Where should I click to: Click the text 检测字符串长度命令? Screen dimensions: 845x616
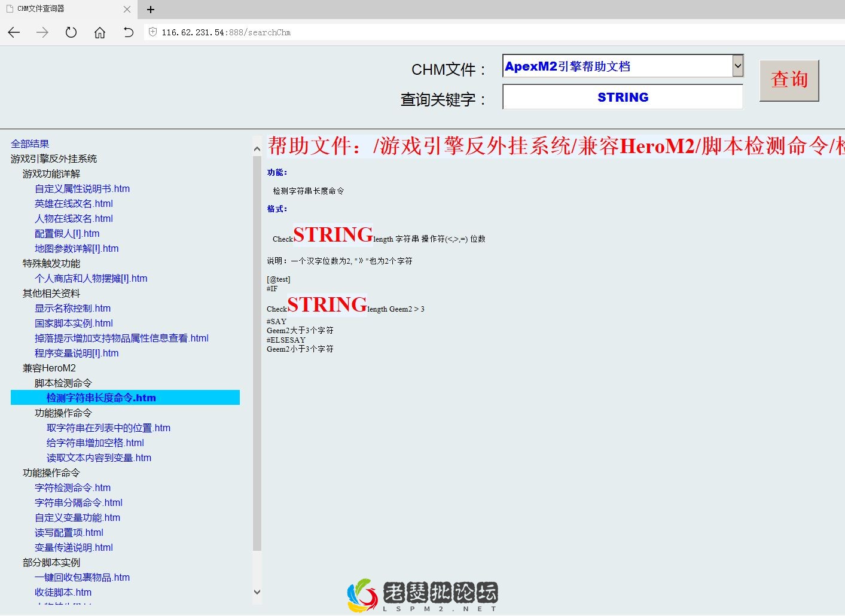309,191
